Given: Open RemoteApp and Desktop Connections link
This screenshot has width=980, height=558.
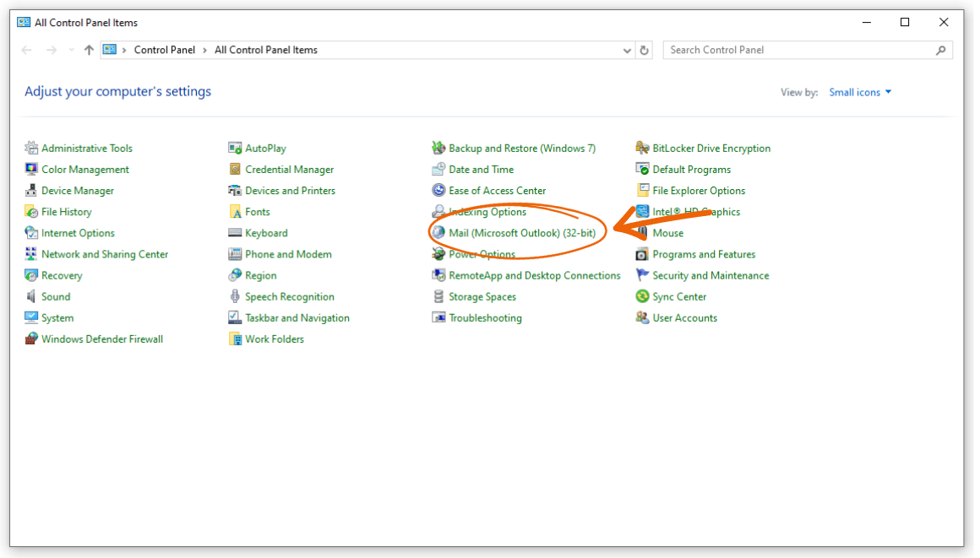Looking at the screenshot, I should tap(535, 275).
